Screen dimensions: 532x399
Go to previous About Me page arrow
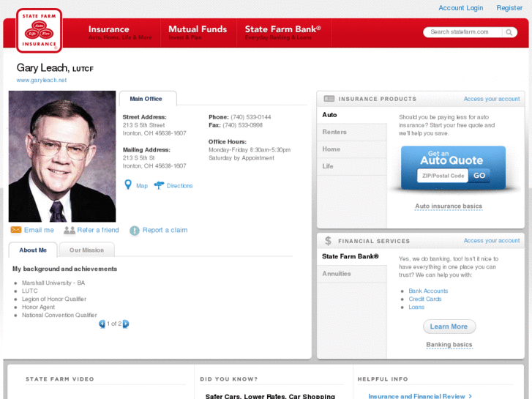click(x=102, y=324)
